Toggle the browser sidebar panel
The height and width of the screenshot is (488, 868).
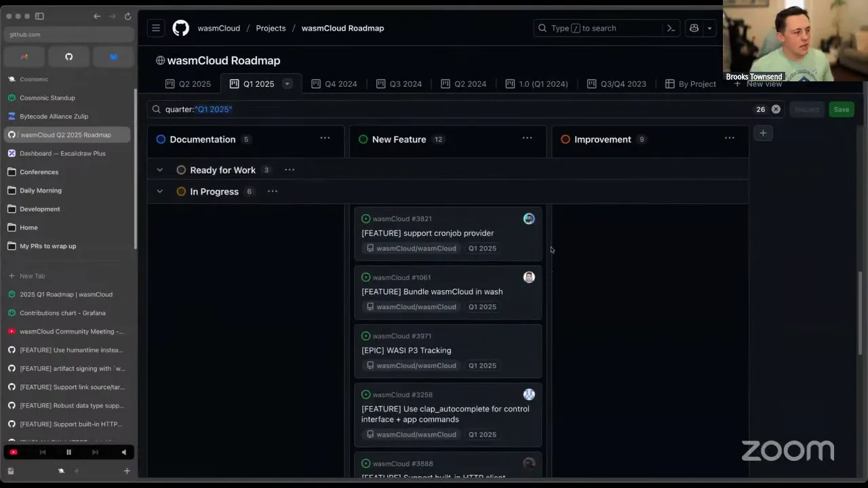click(x=39, y=16)
